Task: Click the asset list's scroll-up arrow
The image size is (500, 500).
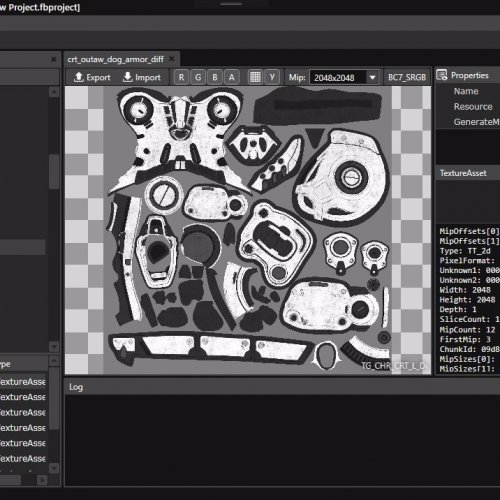Action: pyautogui.click(x=54, y=361)
